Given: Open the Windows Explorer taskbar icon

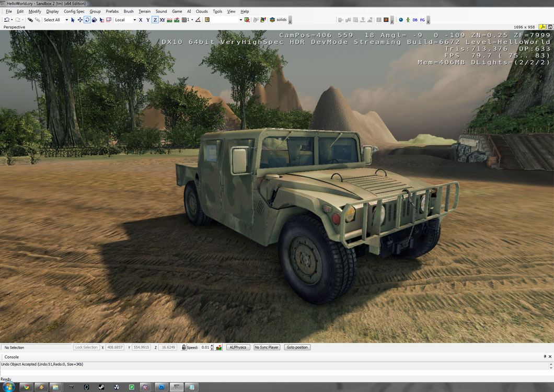Looking at the screenshot, I should (56, 387).
